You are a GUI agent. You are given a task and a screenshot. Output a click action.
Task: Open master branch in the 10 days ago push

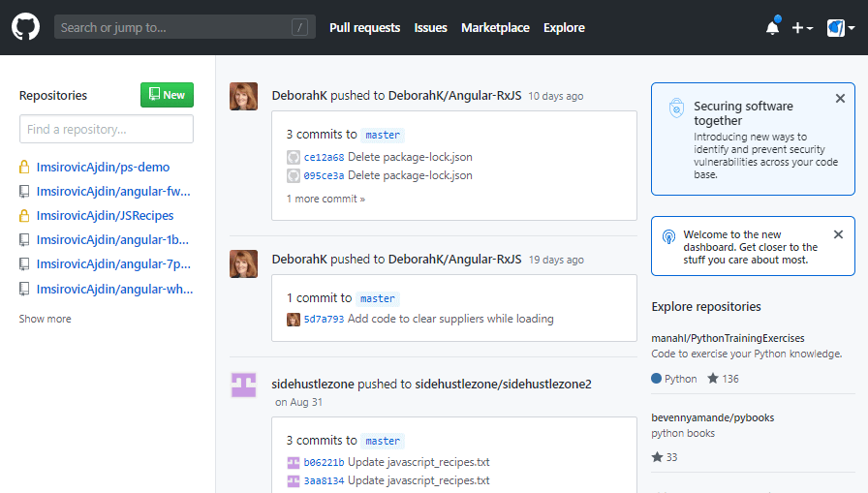click(x=383, y=135)
